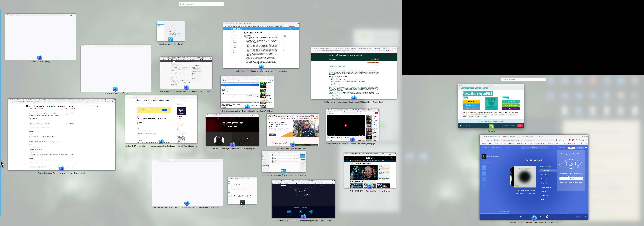Click the bookmark star in Pandora address bar
The image size is (644, 226).
click(557, 140)
